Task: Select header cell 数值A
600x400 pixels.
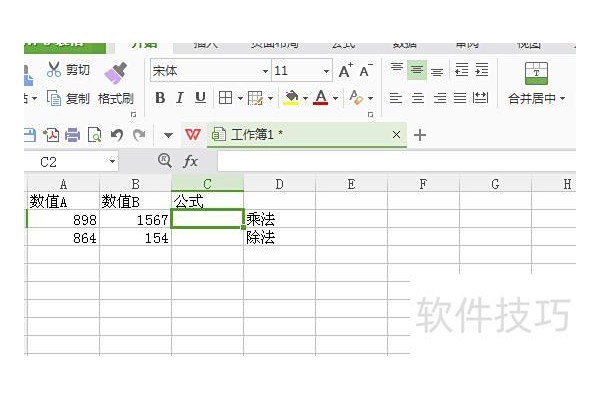Action: pos(64,201)
